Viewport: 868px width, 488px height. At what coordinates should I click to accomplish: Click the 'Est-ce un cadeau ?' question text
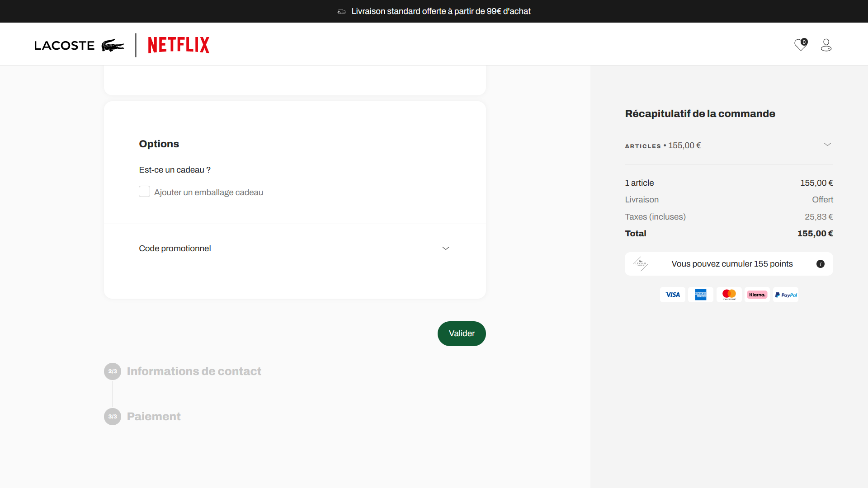175,170
